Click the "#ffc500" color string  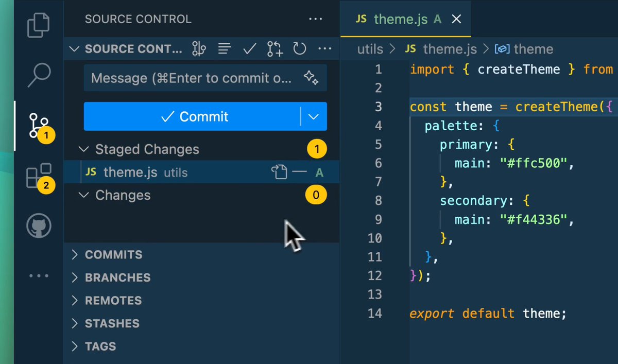pos(533,163)
